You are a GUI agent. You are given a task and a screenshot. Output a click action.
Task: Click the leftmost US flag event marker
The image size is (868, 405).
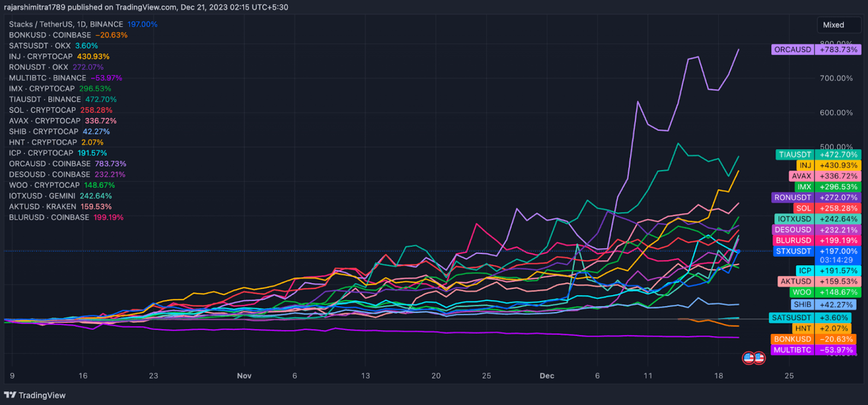pos(748,358)
